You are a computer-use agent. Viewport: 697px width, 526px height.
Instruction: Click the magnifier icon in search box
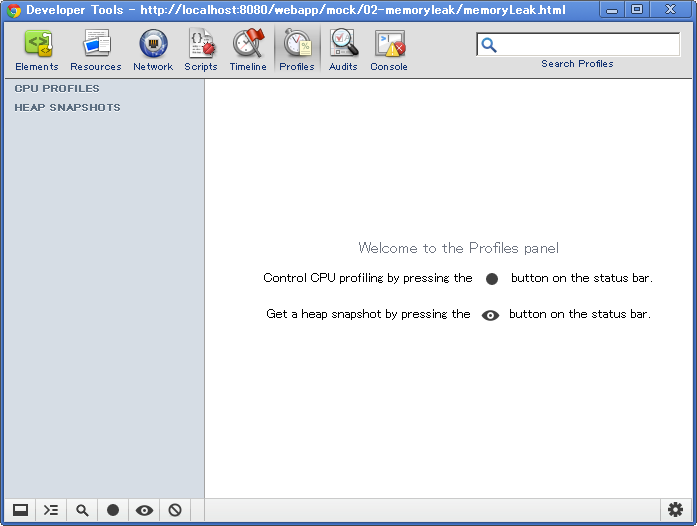pos(489,45)
